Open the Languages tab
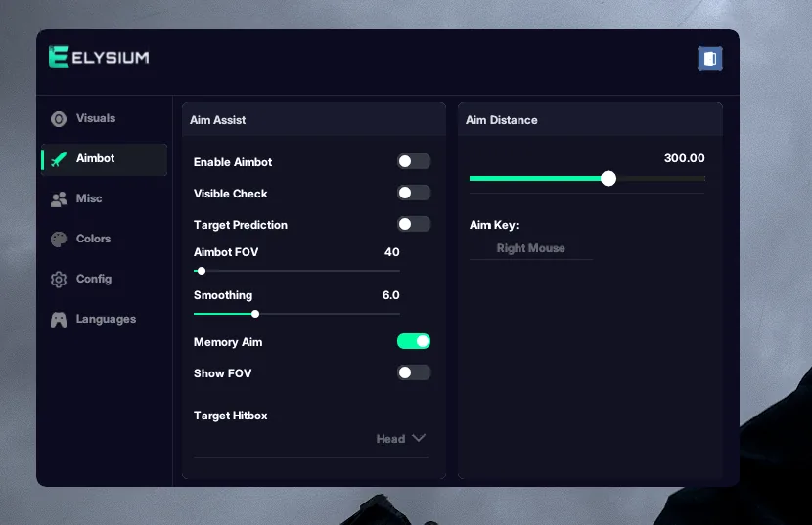Screen dimensions: 812x525 107,319
